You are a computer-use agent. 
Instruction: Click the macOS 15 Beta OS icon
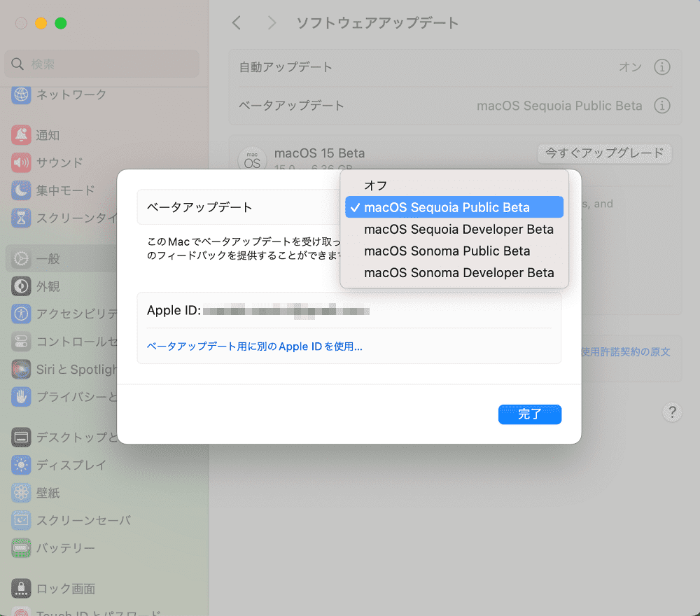pyautogui.click(x=252, y=160)
